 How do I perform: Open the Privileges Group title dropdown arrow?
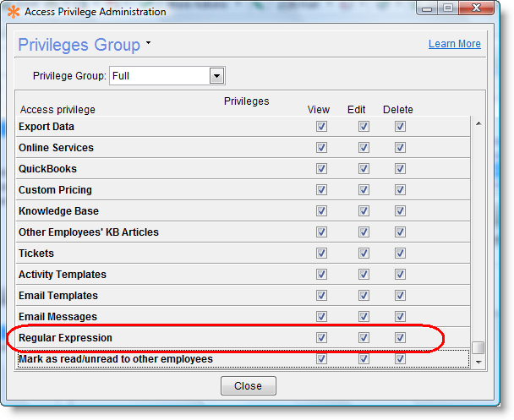click(x=149, y=42)
